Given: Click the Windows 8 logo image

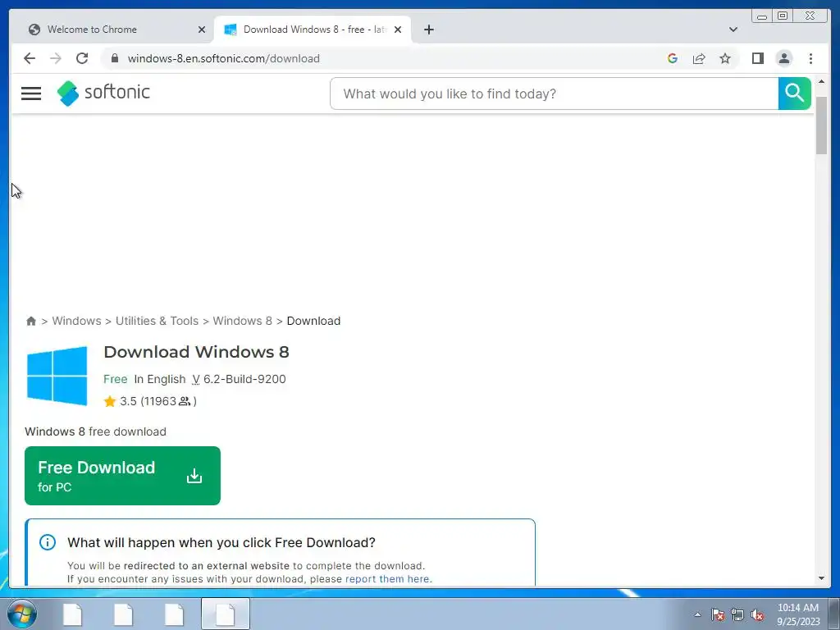Looking at the screenshot, I should [57, 376].
